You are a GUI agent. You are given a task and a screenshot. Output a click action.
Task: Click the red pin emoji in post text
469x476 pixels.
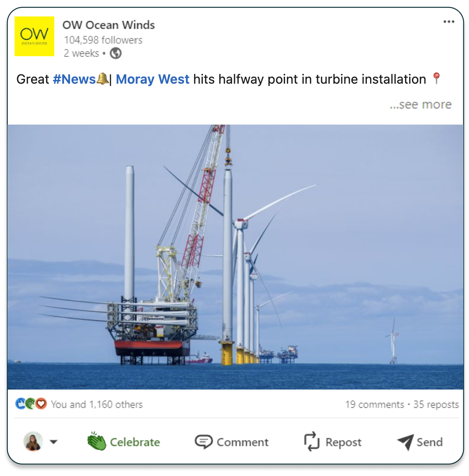[x=436, y=78]
